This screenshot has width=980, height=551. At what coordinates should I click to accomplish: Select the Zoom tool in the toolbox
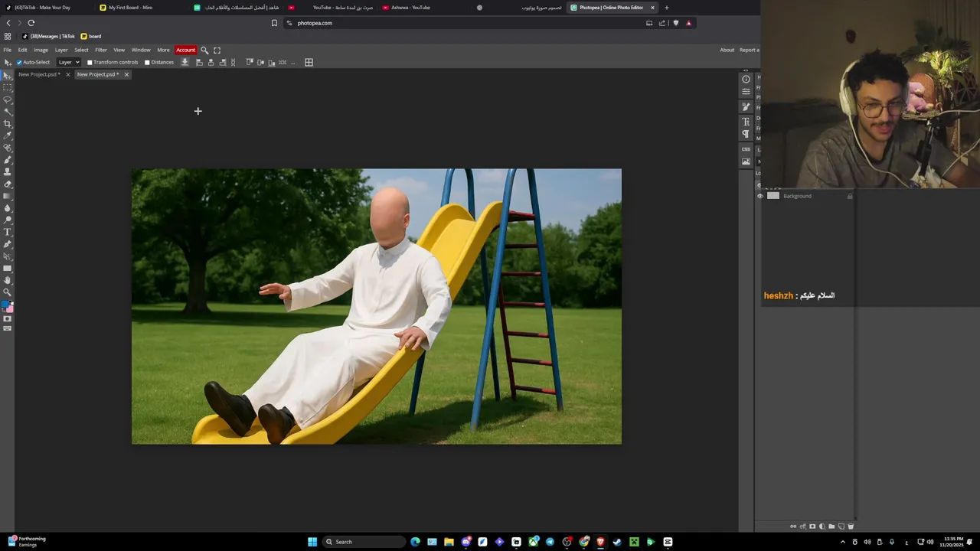tap(8, 292)
